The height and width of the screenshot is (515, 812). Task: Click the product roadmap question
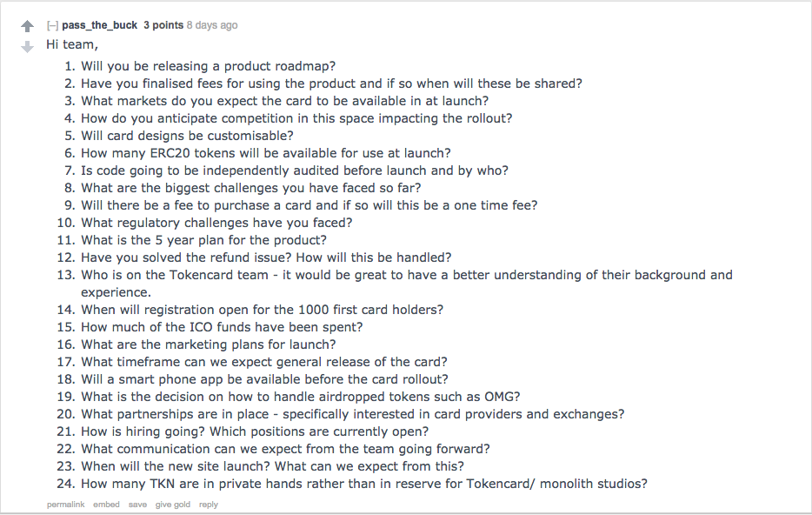209,66
